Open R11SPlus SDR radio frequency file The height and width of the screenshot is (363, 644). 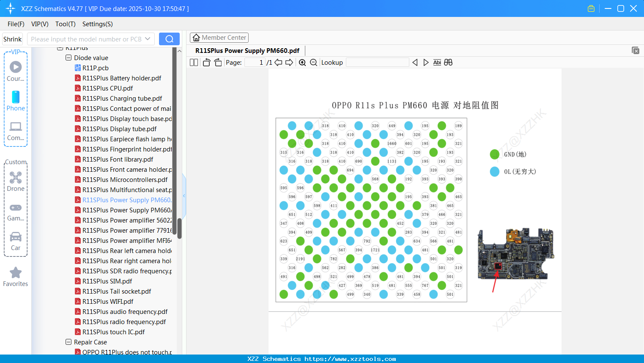click(x=127, y=271)
